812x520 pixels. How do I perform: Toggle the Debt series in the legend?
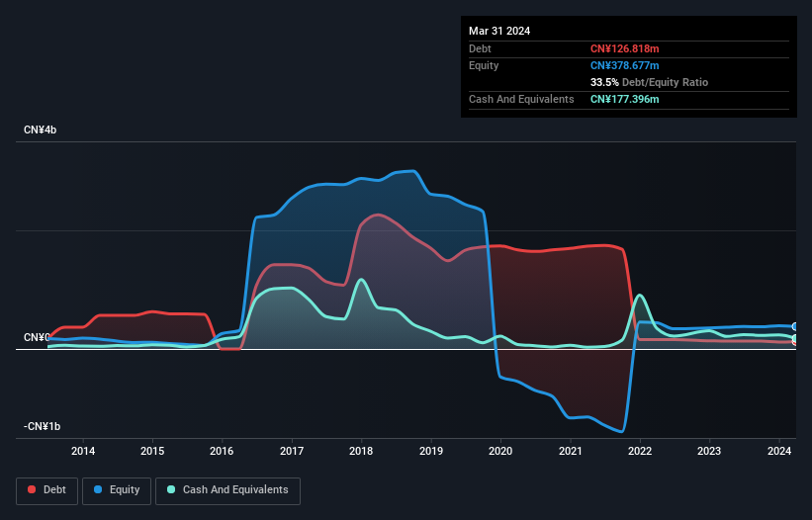point(47,490)
